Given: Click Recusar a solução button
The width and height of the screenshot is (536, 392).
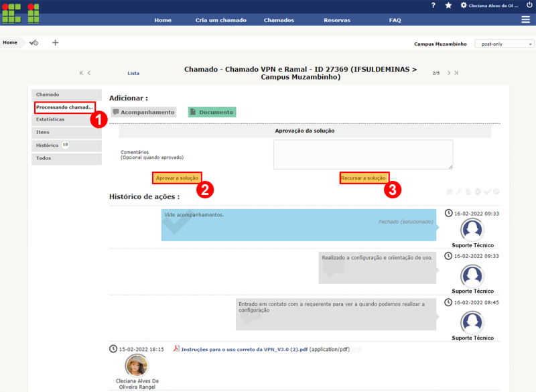Looking at the screenshot, I should coord(364,178).
